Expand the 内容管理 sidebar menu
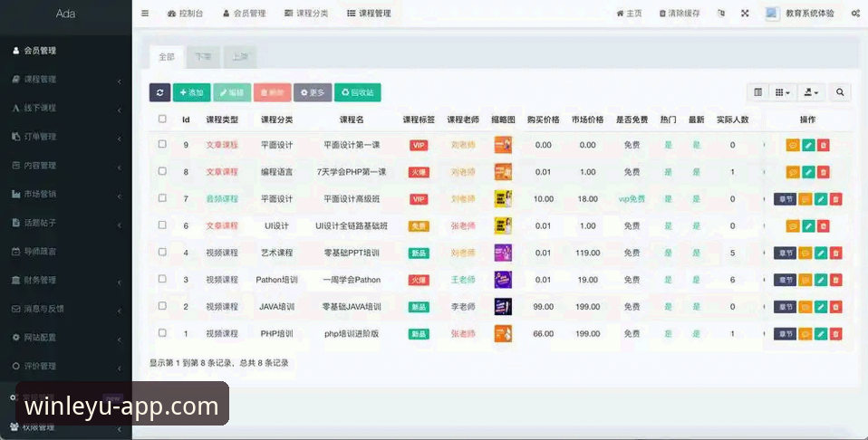The width and height of the screenshot is (868, 440). [x=66, y=166]
